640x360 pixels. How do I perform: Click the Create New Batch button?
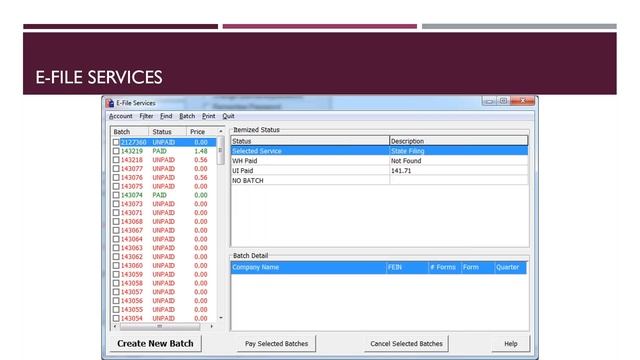(x=155, y=344)
